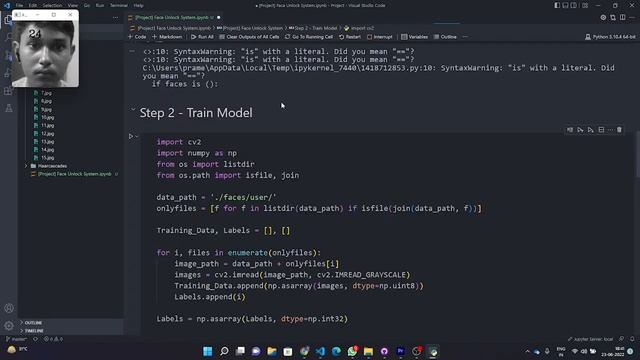Restart the notebook kernel
This screenshot has width=640, height=360.
[350, 37]
